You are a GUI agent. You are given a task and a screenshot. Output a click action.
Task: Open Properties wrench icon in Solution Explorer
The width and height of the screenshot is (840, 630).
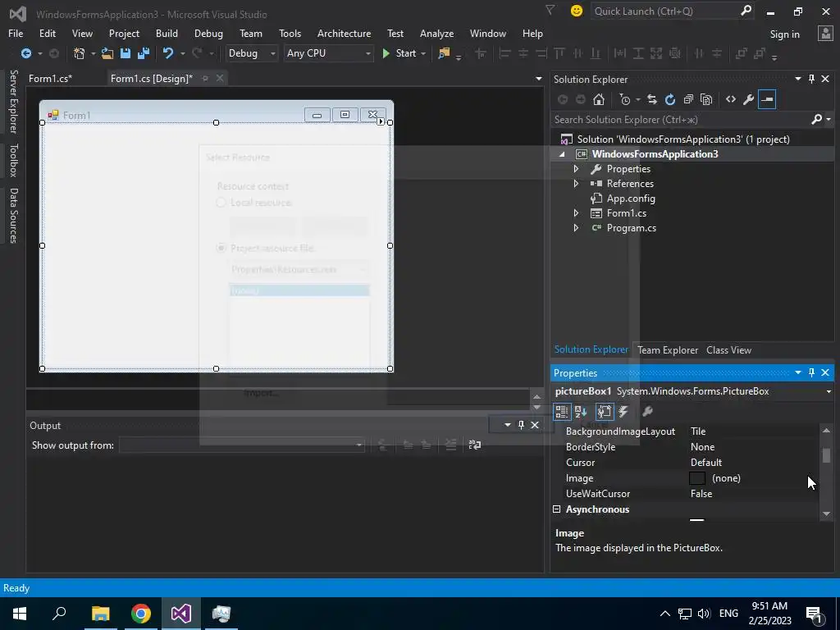pyautogui.click(x=749, y=99)
